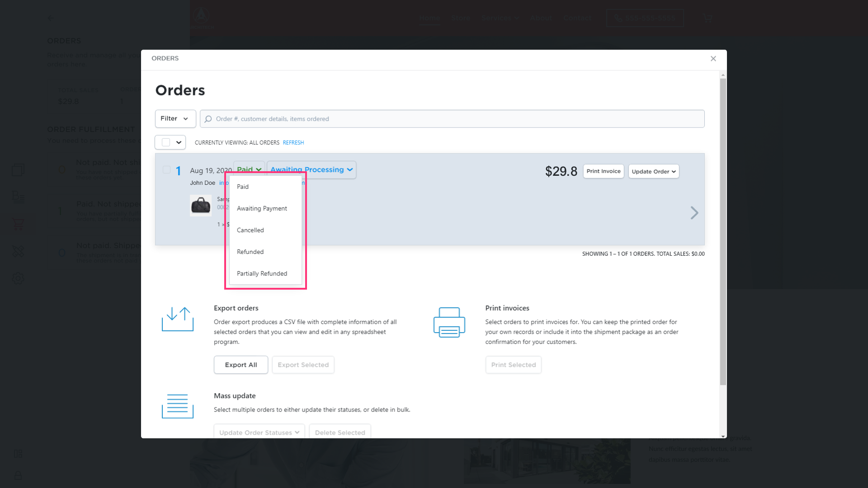Open the blog icon in left sidebar
The width and height of the screenshot is (868, 488).
(18, 197)
